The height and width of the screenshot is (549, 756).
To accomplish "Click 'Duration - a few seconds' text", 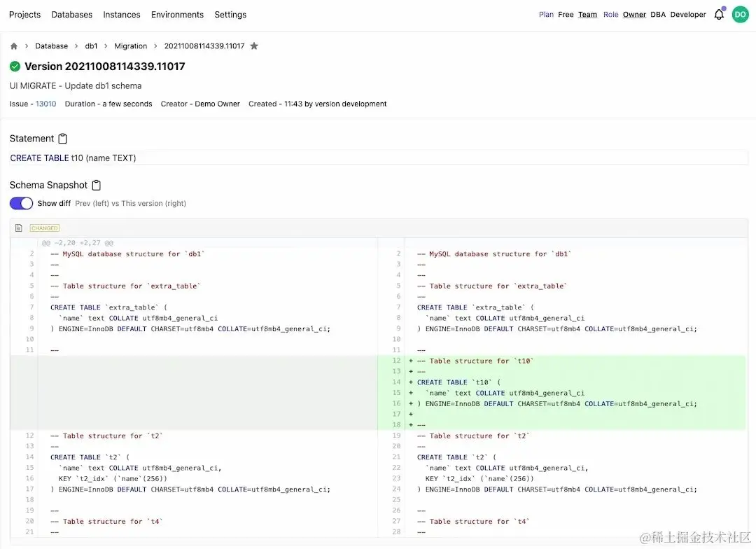I will click(108, 104).
